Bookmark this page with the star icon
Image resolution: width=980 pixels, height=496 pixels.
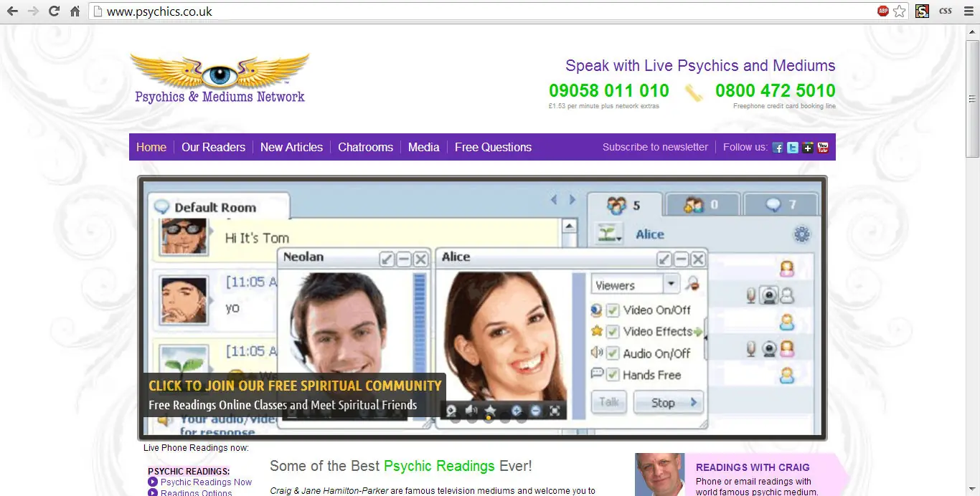point(900,11)
